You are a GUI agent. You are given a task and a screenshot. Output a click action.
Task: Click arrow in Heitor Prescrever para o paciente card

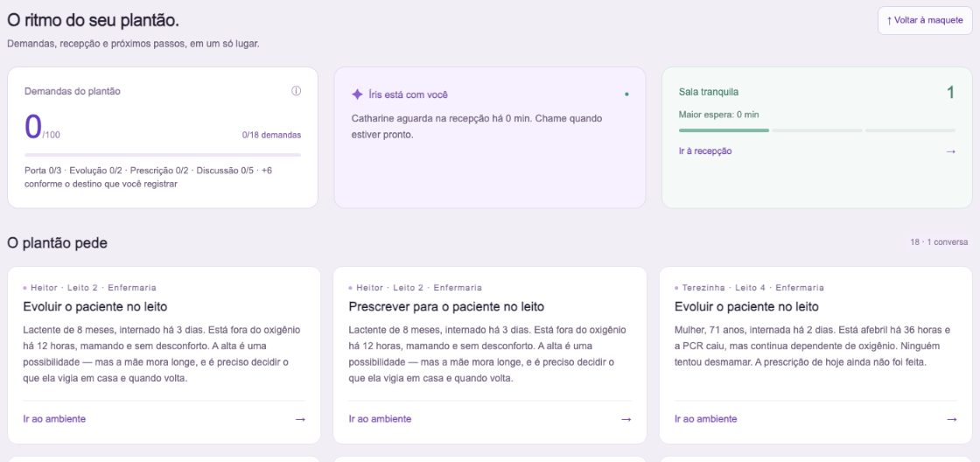(x=626, y=419)
